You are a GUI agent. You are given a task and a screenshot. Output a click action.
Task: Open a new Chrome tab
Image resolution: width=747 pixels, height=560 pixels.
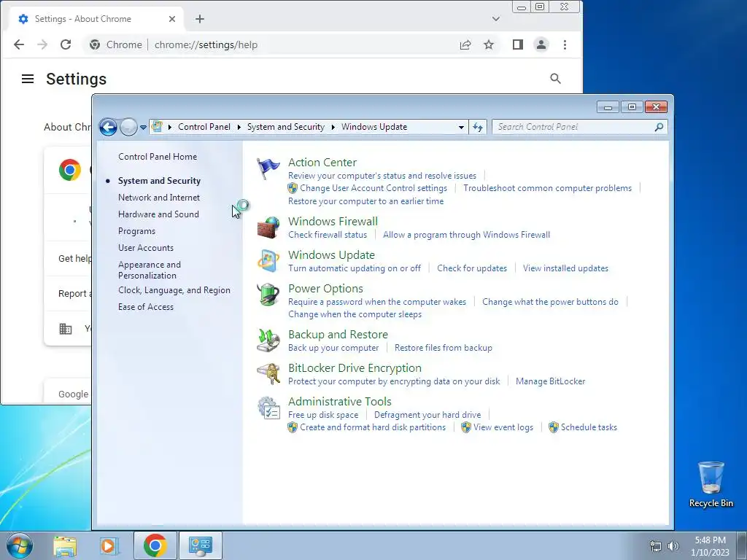pos(200,19)
